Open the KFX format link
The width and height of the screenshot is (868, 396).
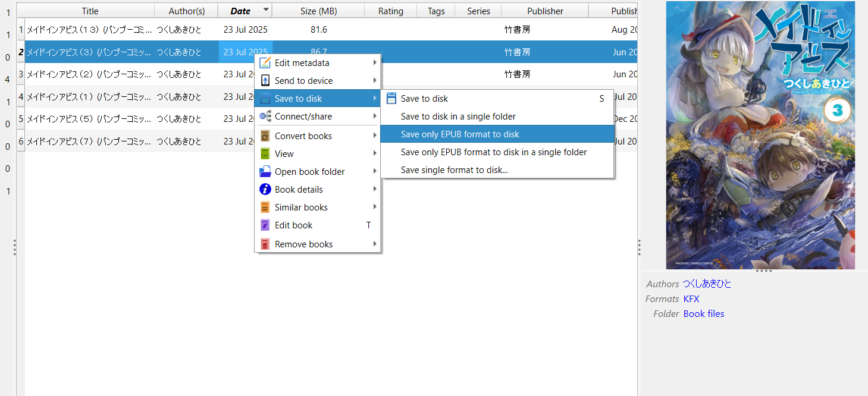pyautogui.click(x=691, y=298)
